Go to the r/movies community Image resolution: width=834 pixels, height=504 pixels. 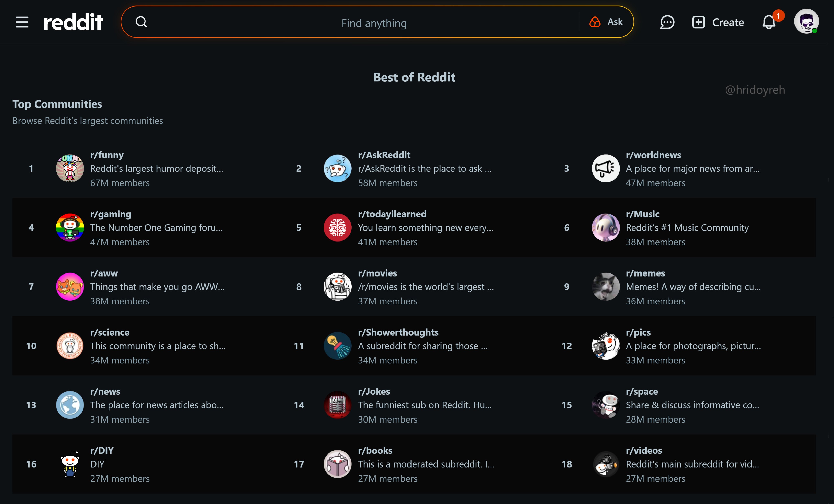pyautogui.click(x=377, y=273)
